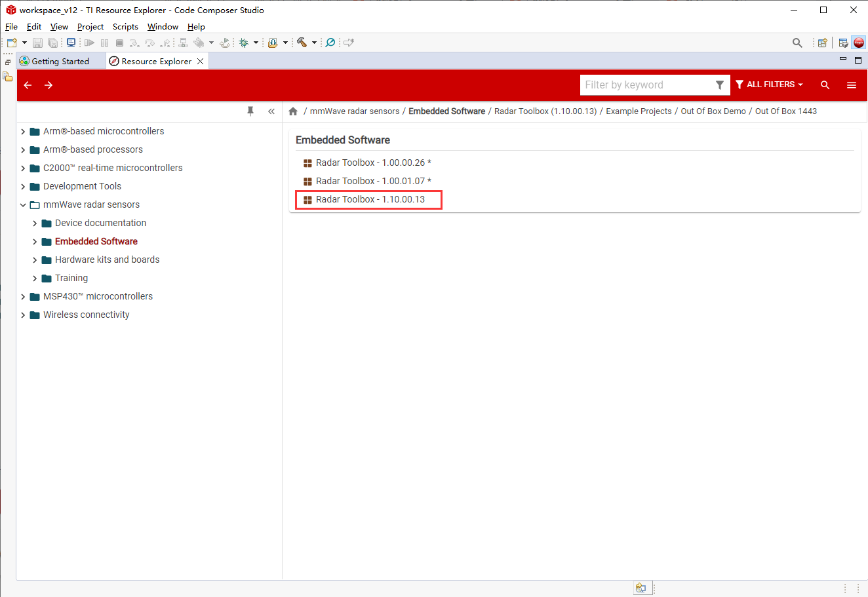The width and height of the screenshot is (868, 597).
Task: Click the Restart toolbar icon
Action: pos(225,43)
